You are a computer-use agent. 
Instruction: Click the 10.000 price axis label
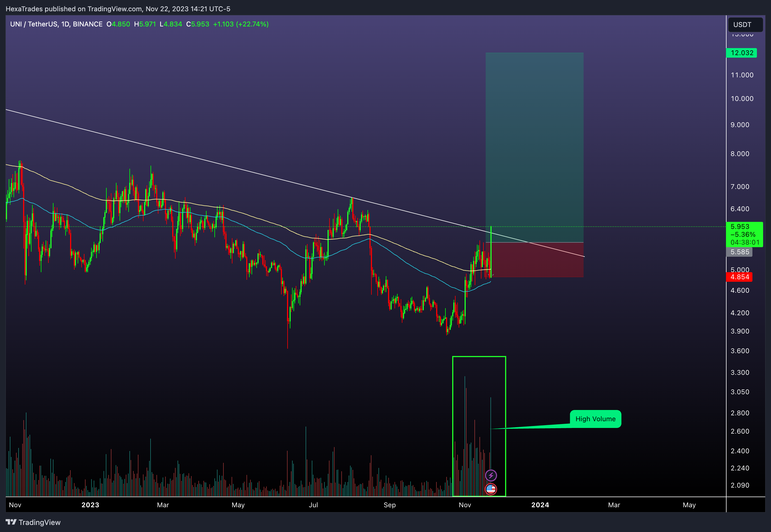click(x=742, y=99)
